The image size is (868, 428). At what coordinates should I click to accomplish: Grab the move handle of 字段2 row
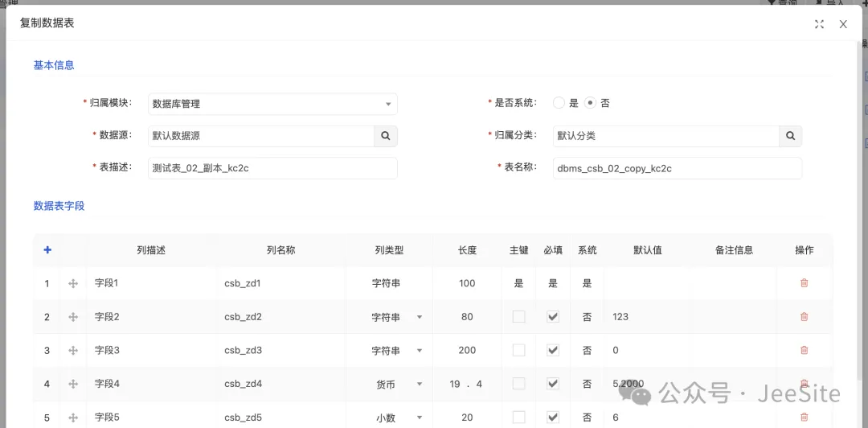[x=72, y=317]
